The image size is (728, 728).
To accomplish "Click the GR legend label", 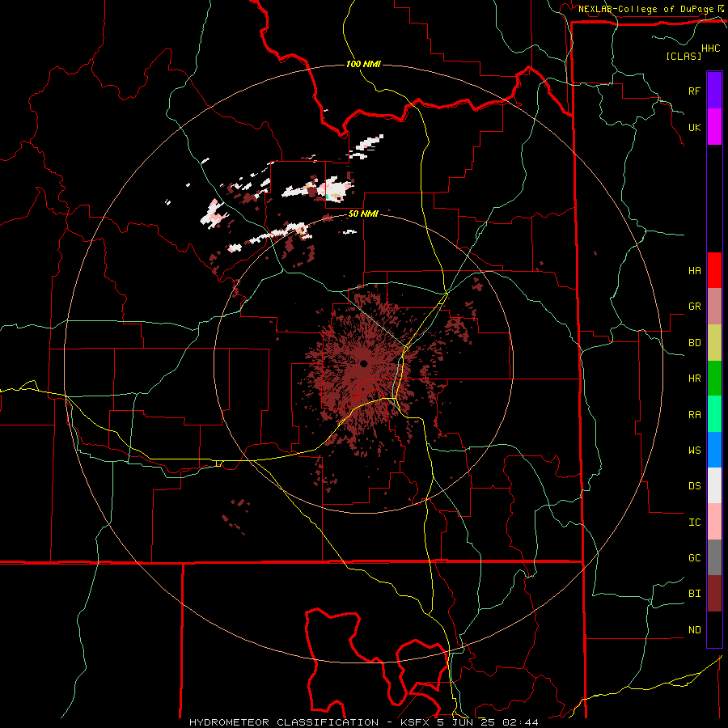I will pos(694,307).
